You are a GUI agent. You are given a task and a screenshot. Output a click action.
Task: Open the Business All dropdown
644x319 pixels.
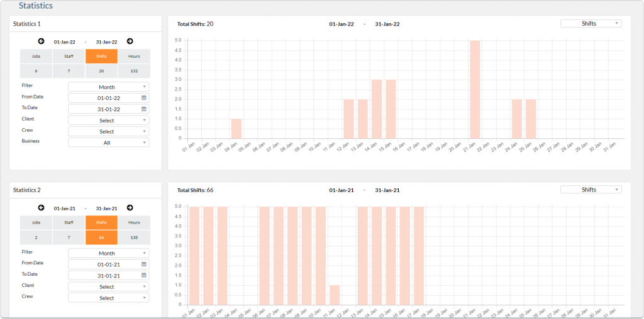click(108, 143)
